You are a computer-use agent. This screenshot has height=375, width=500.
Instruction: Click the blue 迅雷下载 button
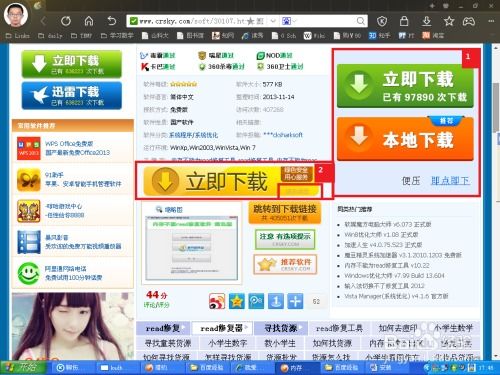pos(72,95)
